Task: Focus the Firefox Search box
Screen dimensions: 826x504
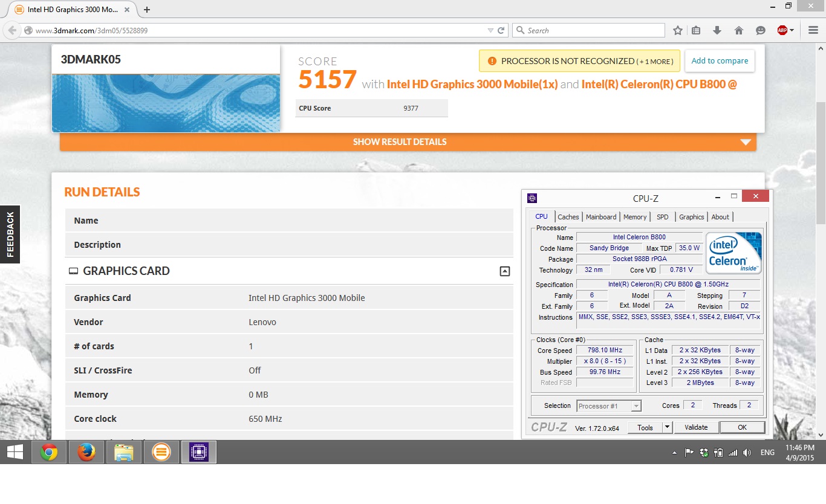Action: [588, 30]
